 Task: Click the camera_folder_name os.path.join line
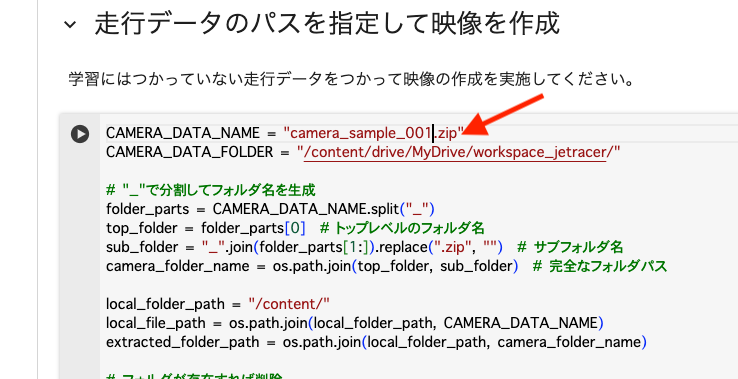[x=386, y=266]
